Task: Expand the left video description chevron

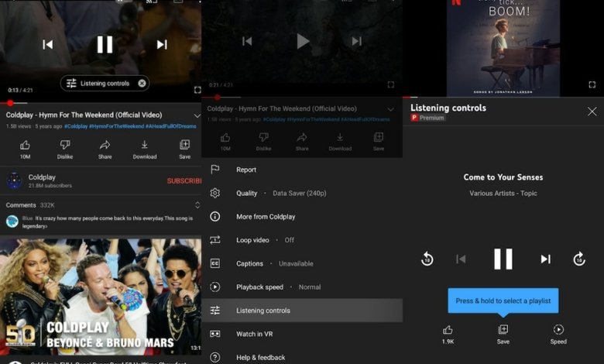Action: (x=197, y=115)
